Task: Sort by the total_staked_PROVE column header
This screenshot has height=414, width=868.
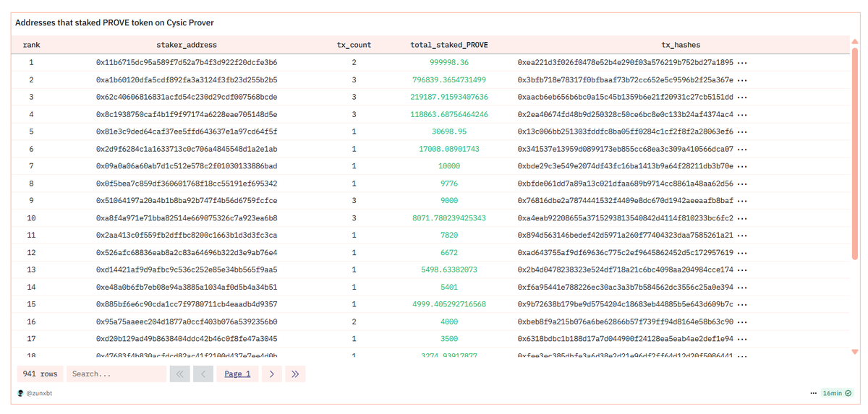Action: (449, 45)
